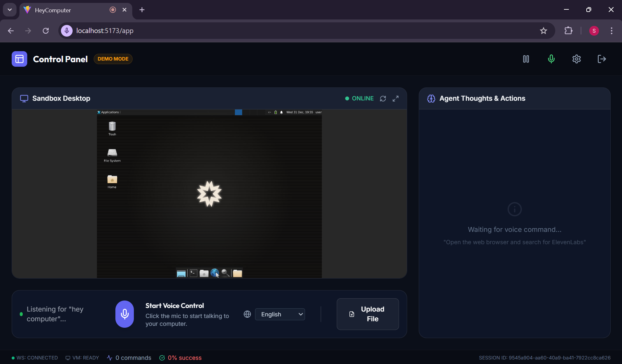Expand Sandbox Desktop to fullscreen
The image size is (622, 364).
pos(395,98)
